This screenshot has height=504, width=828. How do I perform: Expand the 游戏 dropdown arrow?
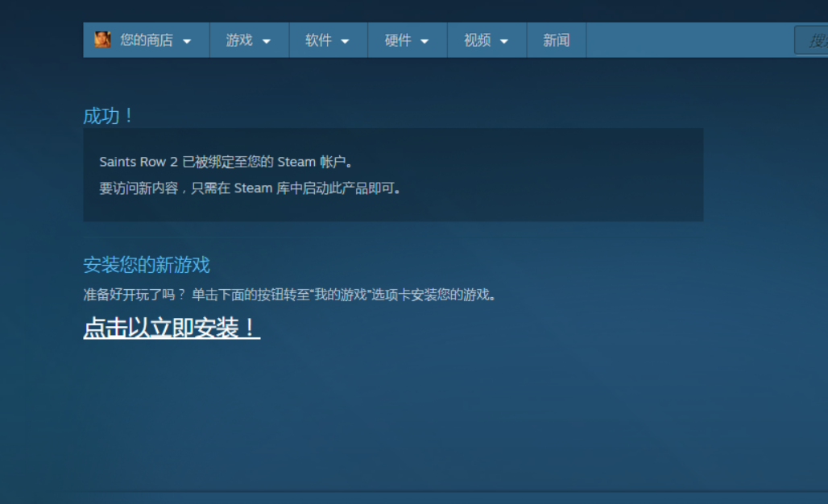tap(267, 41)
